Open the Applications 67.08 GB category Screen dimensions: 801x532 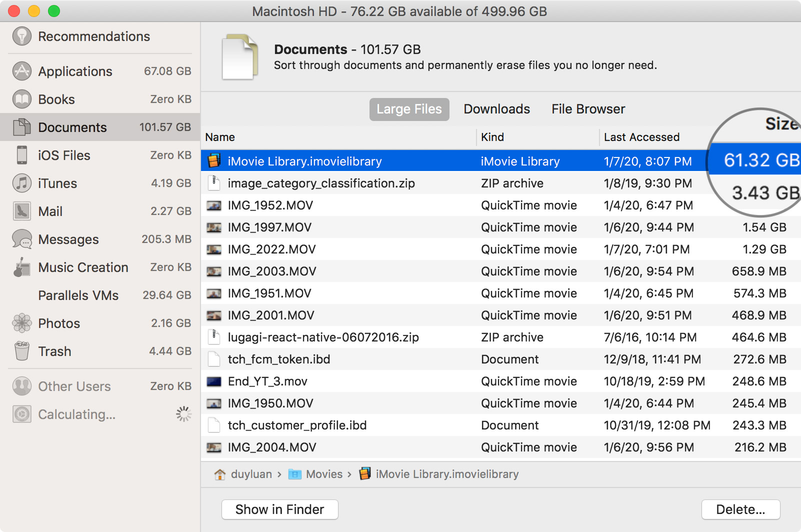click(100, 71)
